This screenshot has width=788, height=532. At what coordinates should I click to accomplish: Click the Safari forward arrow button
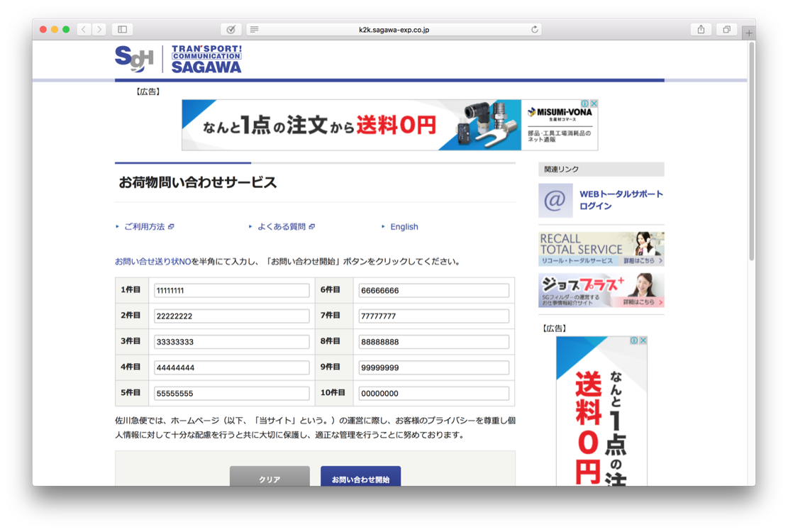tap(99, 29)
